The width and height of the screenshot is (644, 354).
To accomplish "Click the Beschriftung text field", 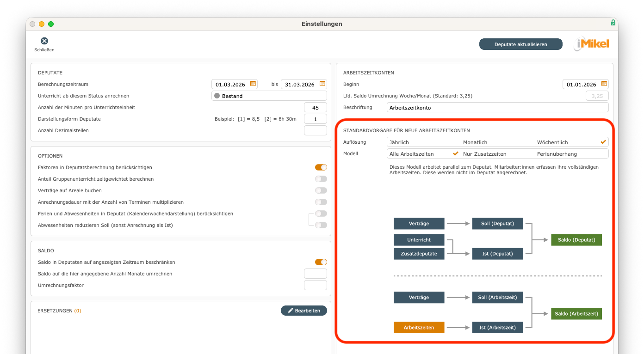I will (x=497, y=107).
